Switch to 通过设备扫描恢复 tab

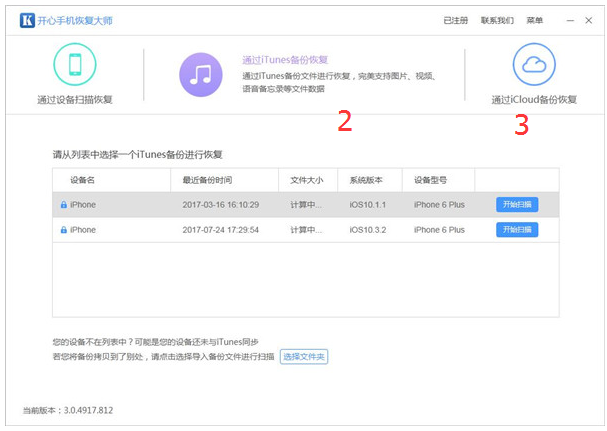pyautogui.click(x=75, y=100)
